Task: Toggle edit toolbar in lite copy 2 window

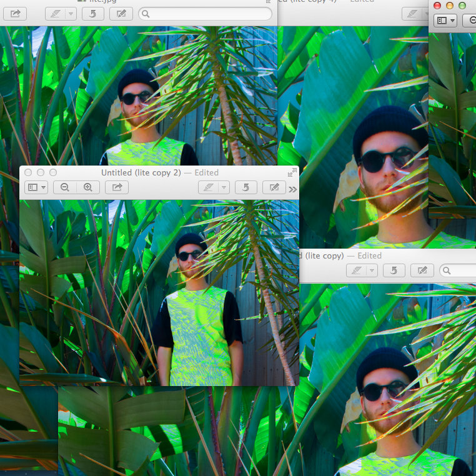Action: point(274,187)
